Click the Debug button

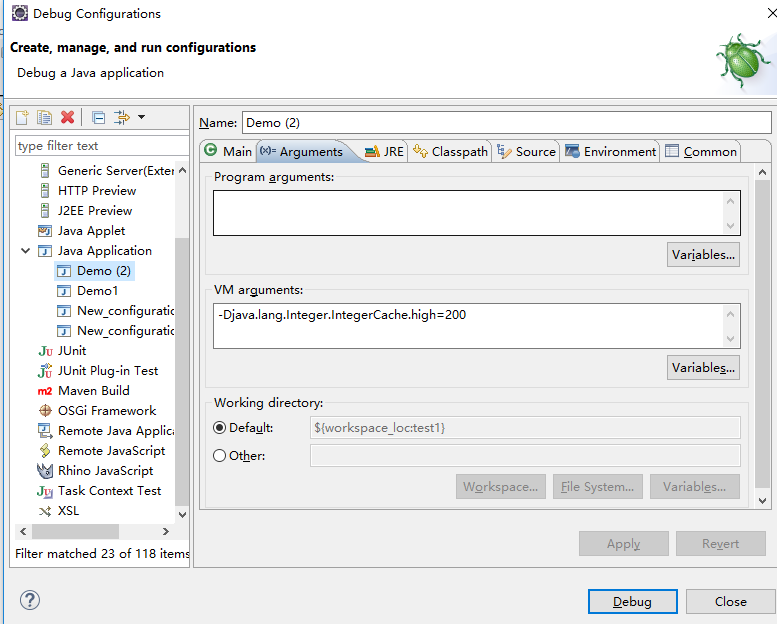coord(632,601)
